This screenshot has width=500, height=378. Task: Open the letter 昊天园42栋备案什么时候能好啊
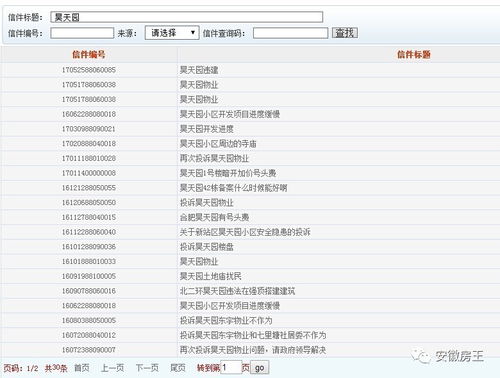point(233,188)
